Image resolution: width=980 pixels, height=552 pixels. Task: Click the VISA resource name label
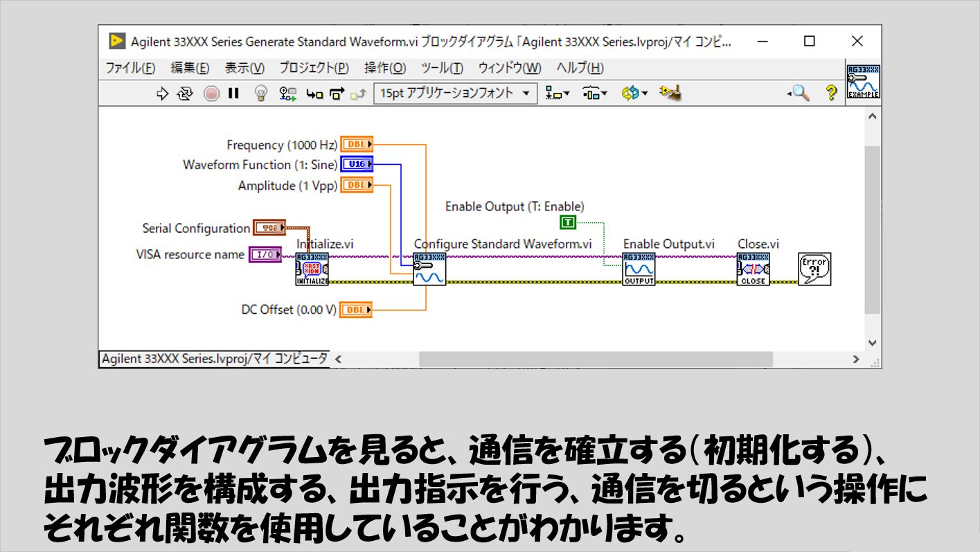(x=190, y=255)
